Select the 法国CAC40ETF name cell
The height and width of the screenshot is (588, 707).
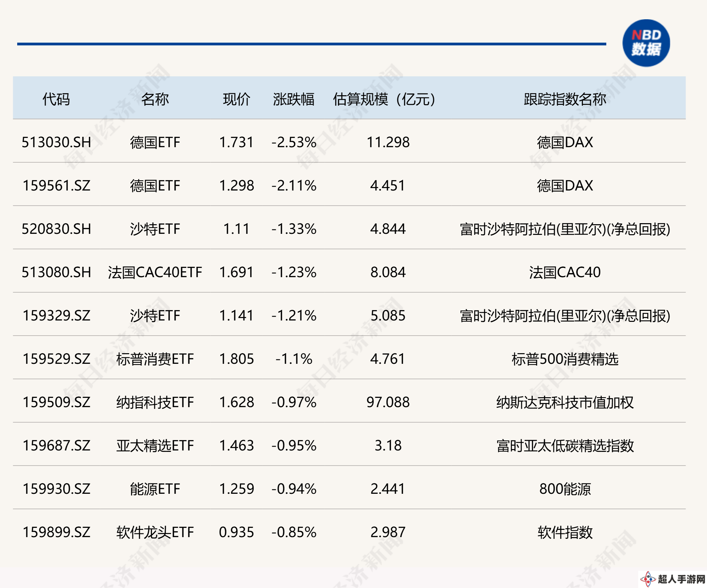click(x=155, y=272)
